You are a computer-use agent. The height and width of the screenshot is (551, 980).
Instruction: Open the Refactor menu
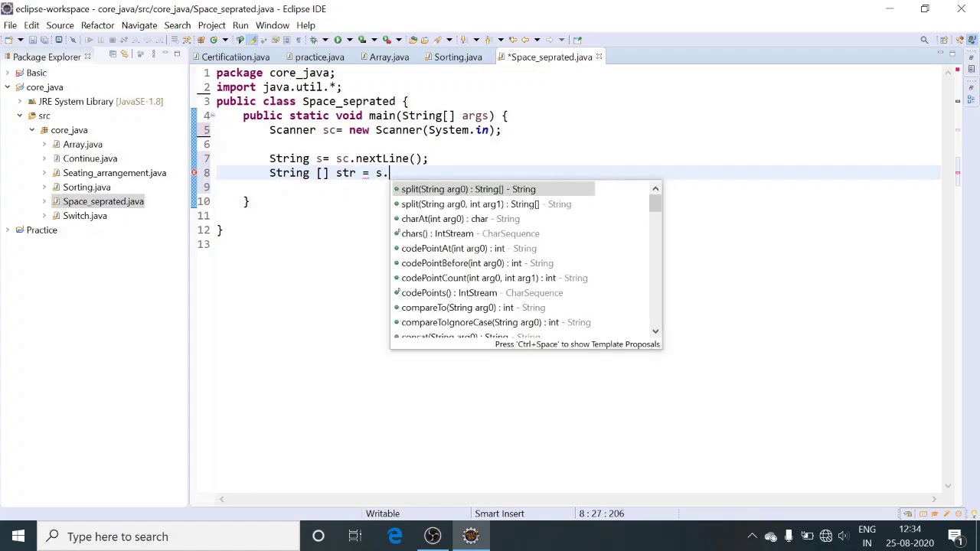pyautogui.click(x=97, y=25)
